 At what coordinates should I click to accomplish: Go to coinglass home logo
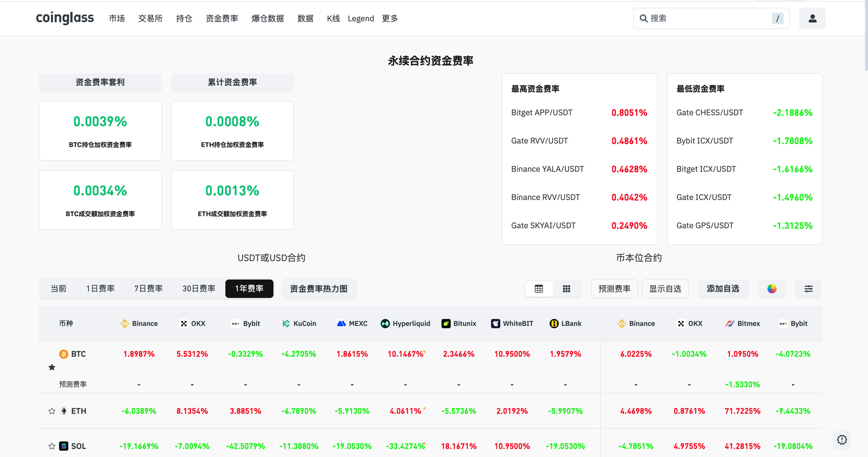(65, 18)
